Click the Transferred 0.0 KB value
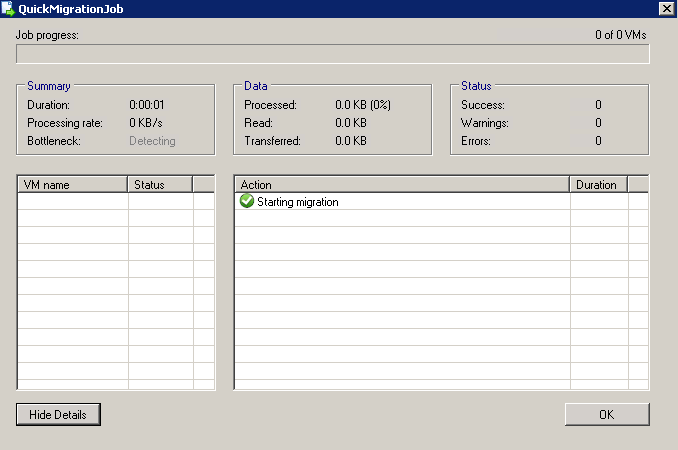 350,141
